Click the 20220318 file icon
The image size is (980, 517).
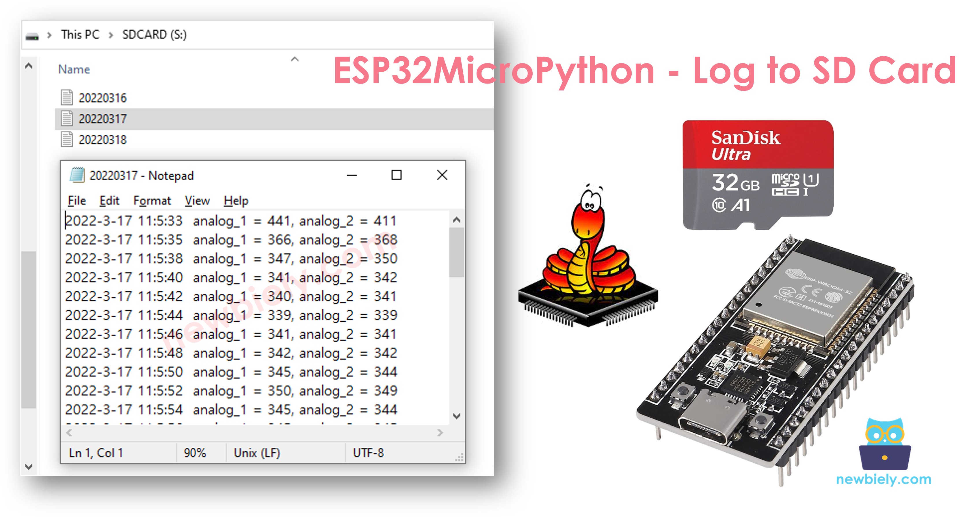point(68,138)
